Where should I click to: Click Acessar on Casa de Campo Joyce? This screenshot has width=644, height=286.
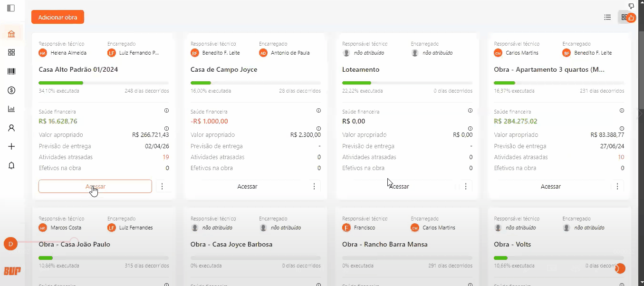[247, 186]
